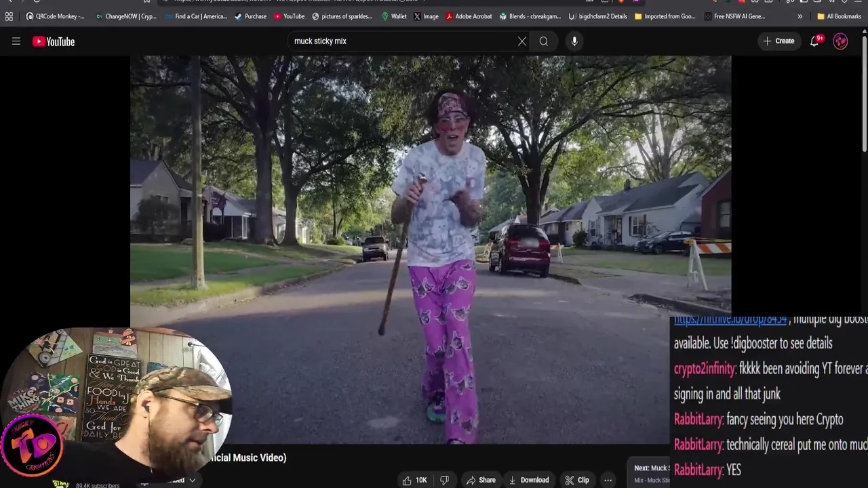Open the All Bookmarks folder
The width and height of the screenshot is (868, 488).
pyautogui.click(x=839, y=16)
